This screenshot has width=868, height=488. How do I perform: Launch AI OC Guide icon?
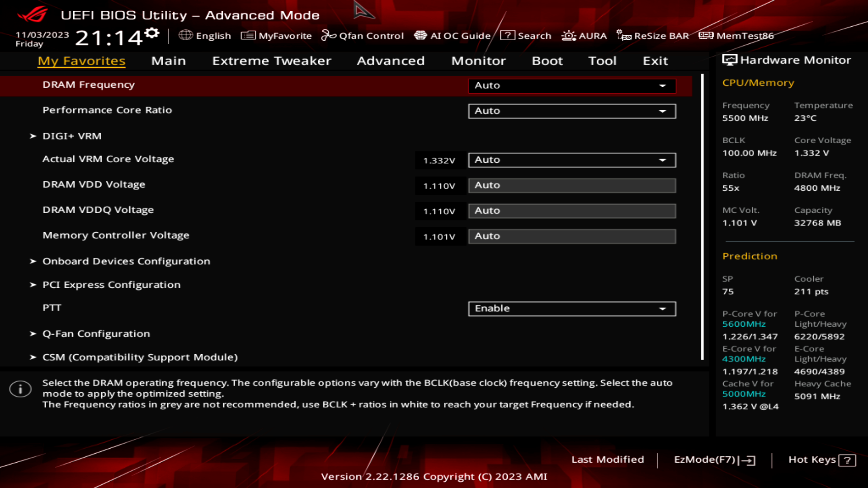tap(420, 35)
